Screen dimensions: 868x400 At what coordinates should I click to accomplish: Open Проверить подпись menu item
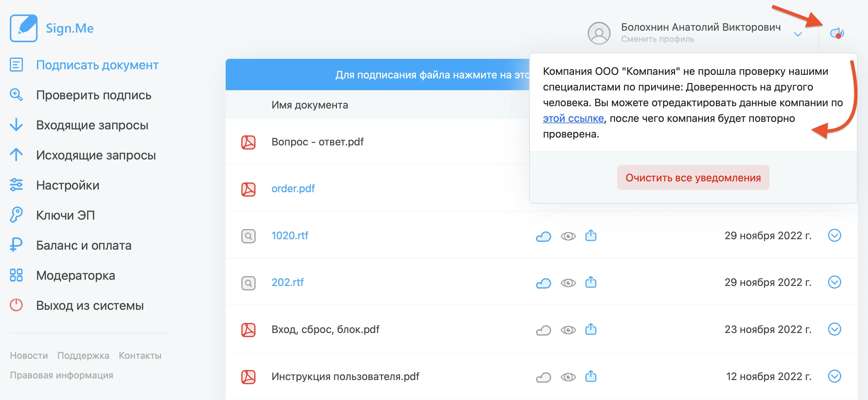(94, 95)
